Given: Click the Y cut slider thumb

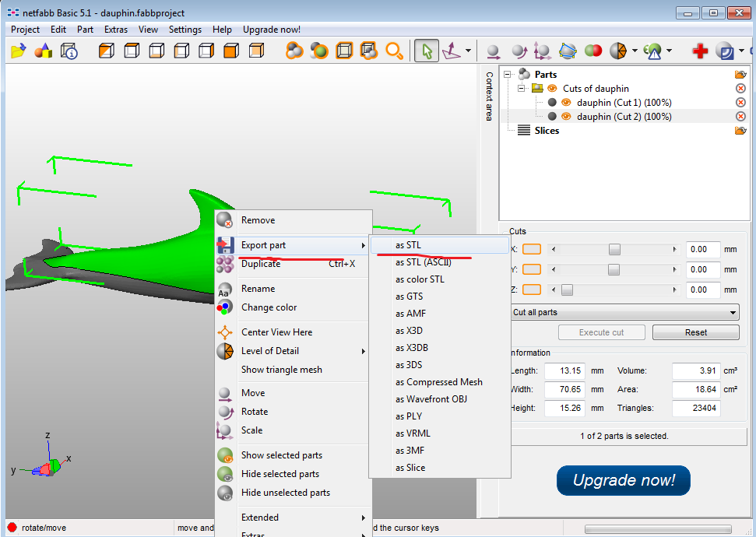Looking at the screenshot, I should pos(614,269).
